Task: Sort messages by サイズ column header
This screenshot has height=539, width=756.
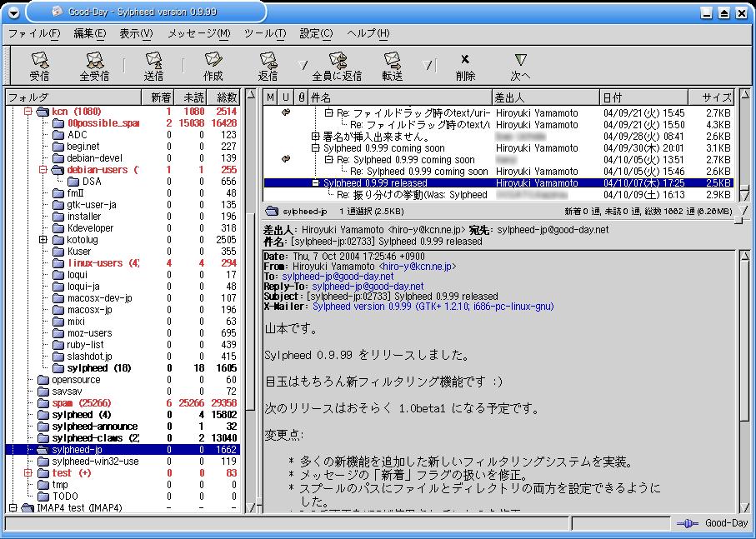Action: pos(711,97)
